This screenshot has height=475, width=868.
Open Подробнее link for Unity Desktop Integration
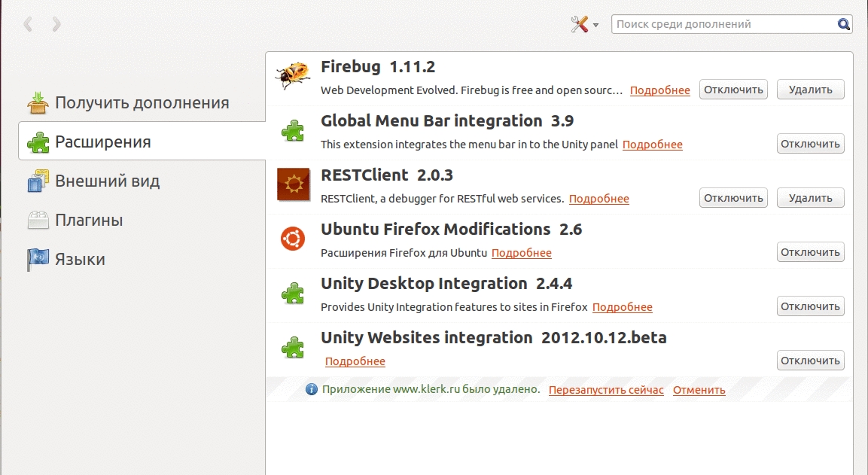tap(623, 307)
